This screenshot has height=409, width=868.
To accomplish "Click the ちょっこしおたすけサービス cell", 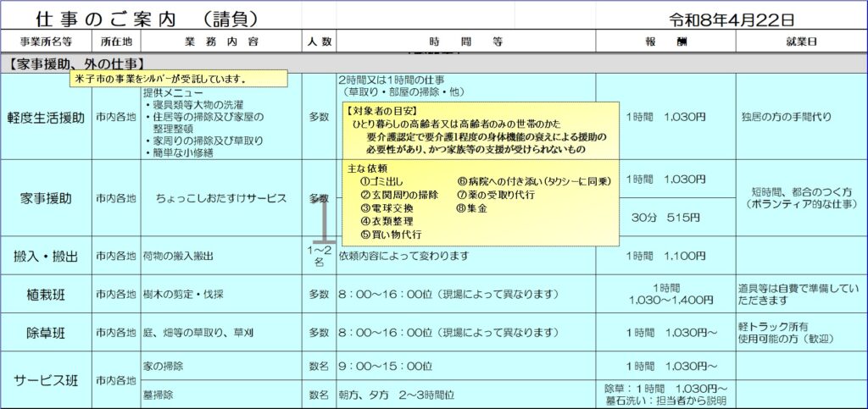I will pyautogui.click(x=220, y=198).
